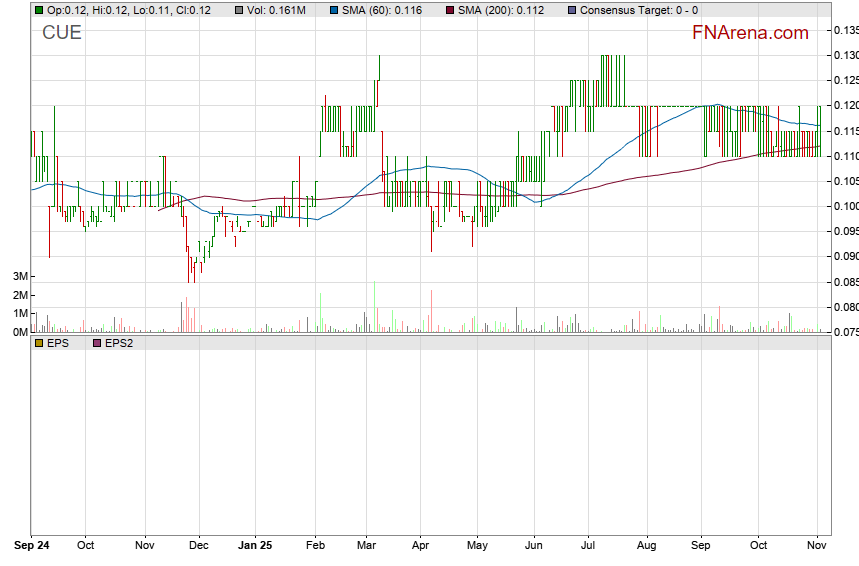The height and width of the screenshot is (566, 859).
Task: Click the 3M volume axis label
Action: [x=18, y=276]
